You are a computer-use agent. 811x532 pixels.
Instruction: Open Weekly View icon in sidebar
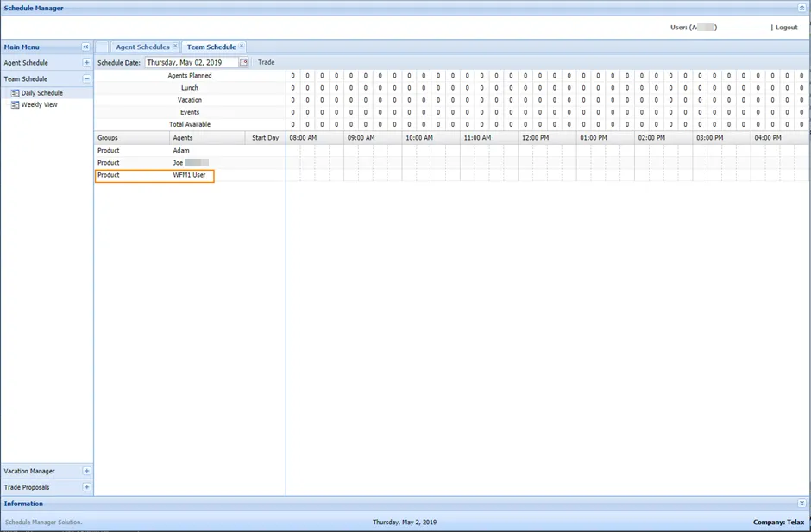click(15, 104)
